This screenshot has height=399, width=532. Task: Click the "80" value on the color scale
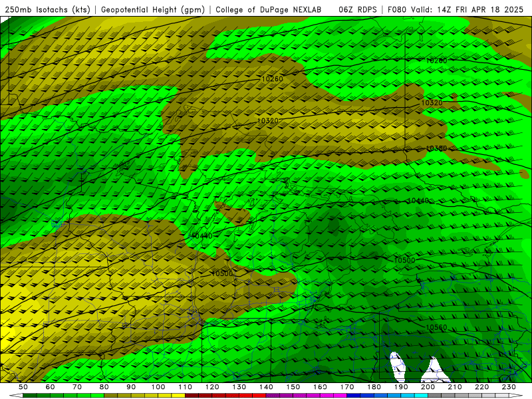click(104, 387)
